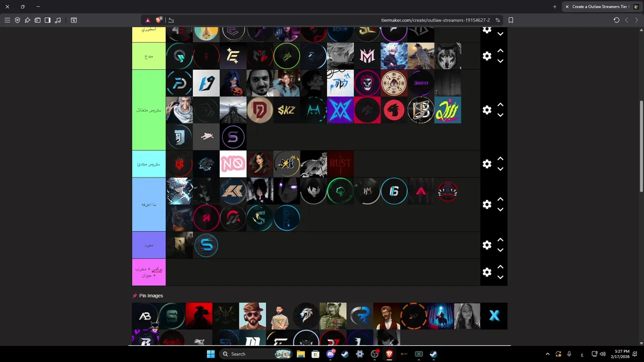Open settings gear for the purple منبوذ tier
Screen dimensions: 644x362
(x=487, y=245)
